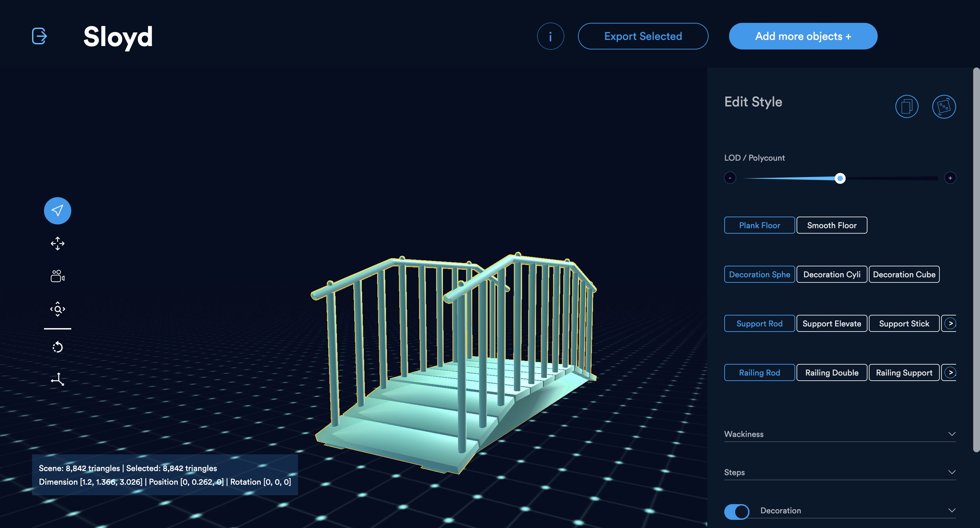Select the Railing Double option

[832, 373]
